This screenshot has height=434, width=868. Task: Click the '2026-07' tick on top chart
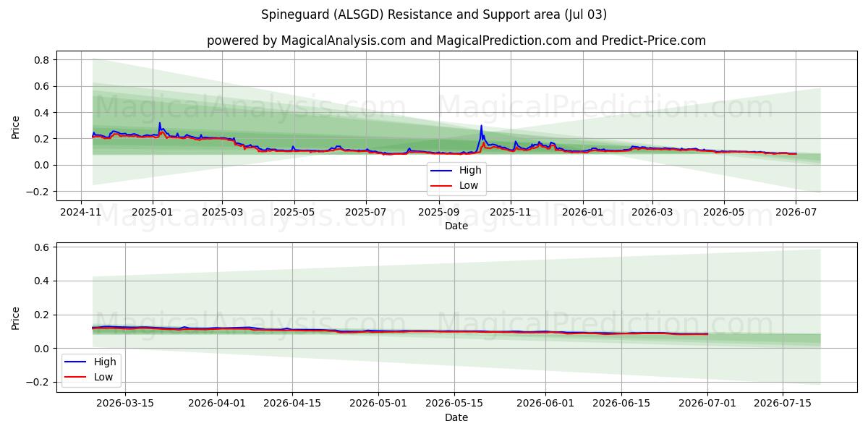(796, 213)
